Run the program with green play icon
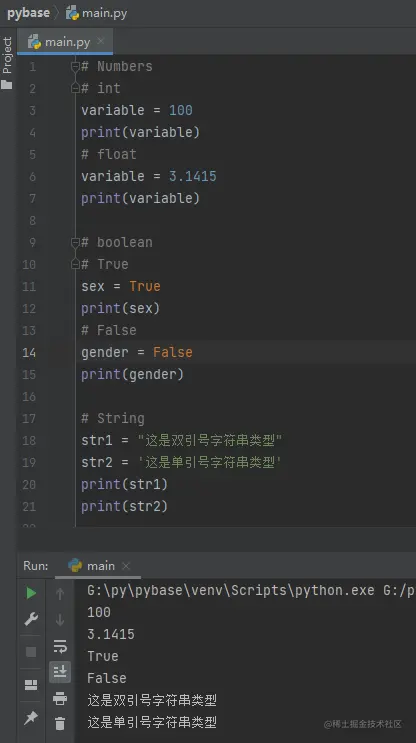416x743 pixels. 31,593
